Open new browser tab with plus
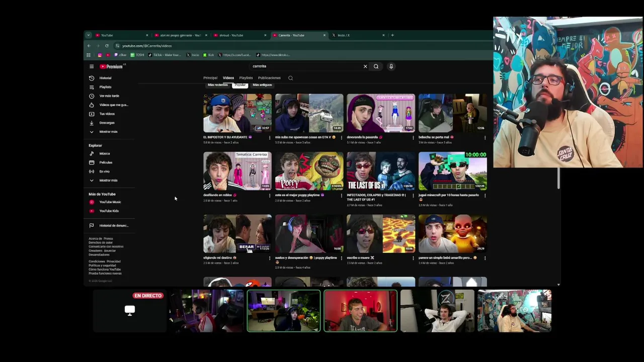 click(392, 35)
